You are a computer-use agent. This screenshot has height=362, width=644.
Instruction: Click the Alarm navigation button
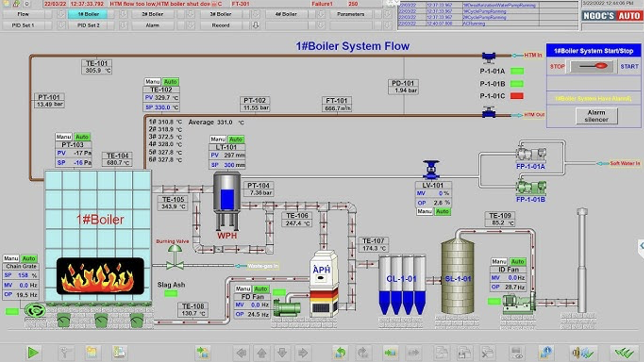pyautogui.click(x=152, y=25)
